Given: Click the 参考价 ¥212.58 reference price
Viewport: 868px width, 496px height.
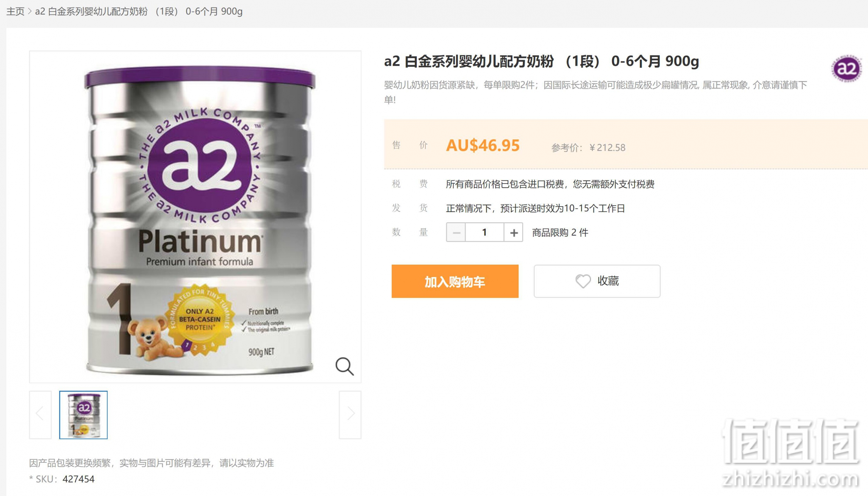Looking at the screenshot, I should click(588, 148).
